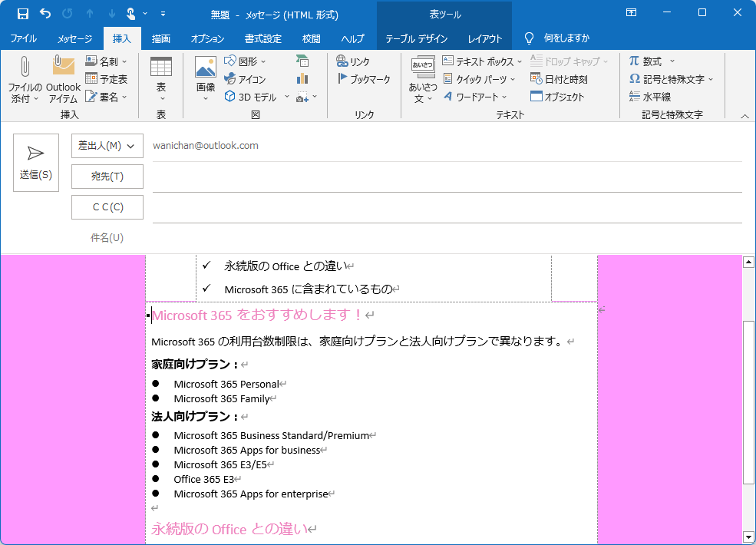Viewport: 756px width, 545px height.
Task: Open the 宛先(T) address picker
Action: (x=107, y=176)
